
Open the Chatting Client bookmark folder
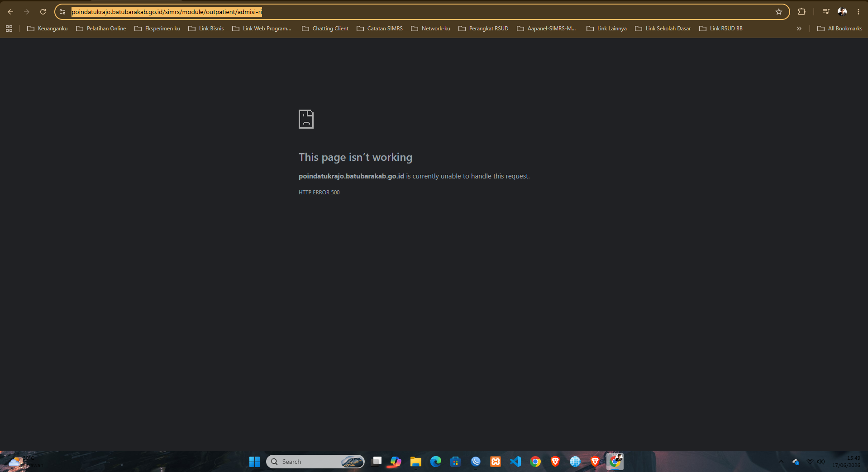pyautogui.click(x=325, y=29)
